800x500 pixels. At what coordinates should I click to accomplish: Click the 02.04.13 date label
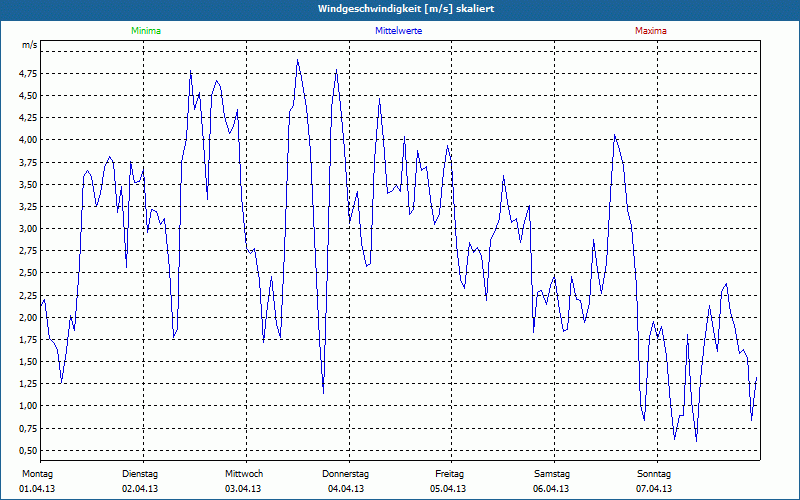pos(140,489)
